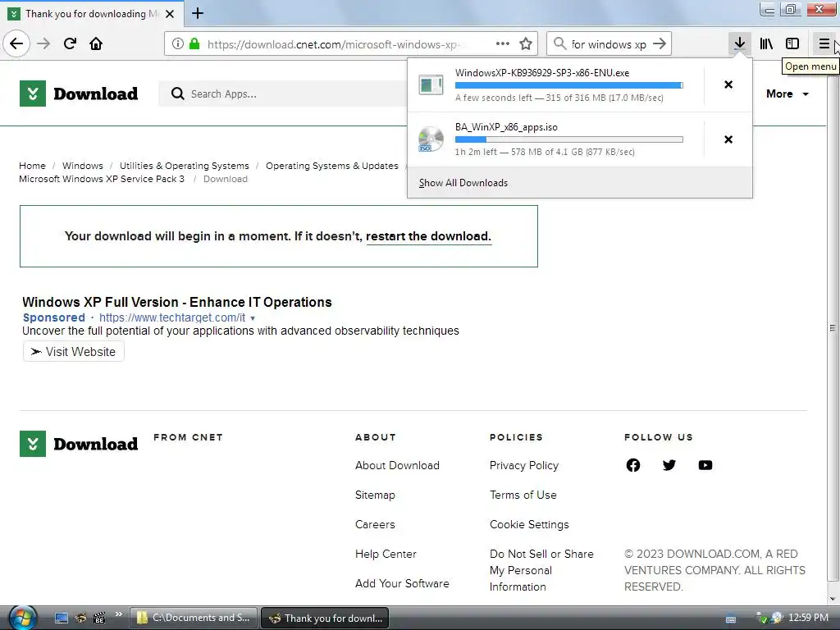Screen dimensions: 840x630
Task: Open Add Your Software link
Action: pos(402,583)
